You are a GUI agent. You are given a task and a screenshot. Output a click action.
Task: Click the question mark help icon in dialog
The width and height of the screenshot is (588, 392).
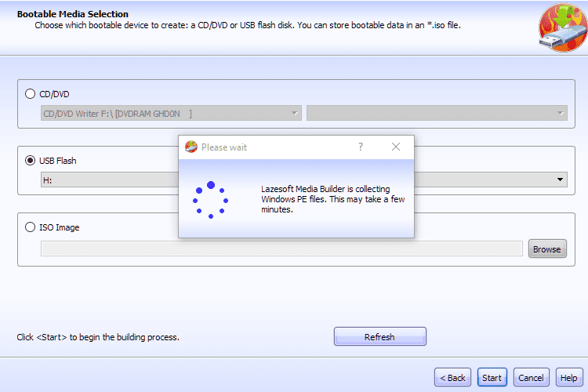pyautogui.click(x=361, y=147)
